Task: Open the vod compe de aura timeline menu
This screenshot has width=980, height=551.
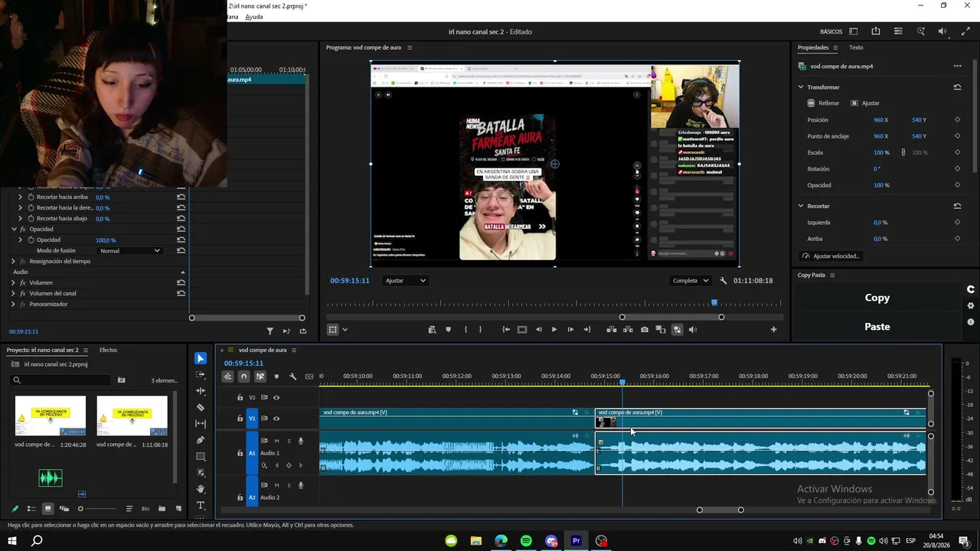Action: pos(293,350)
